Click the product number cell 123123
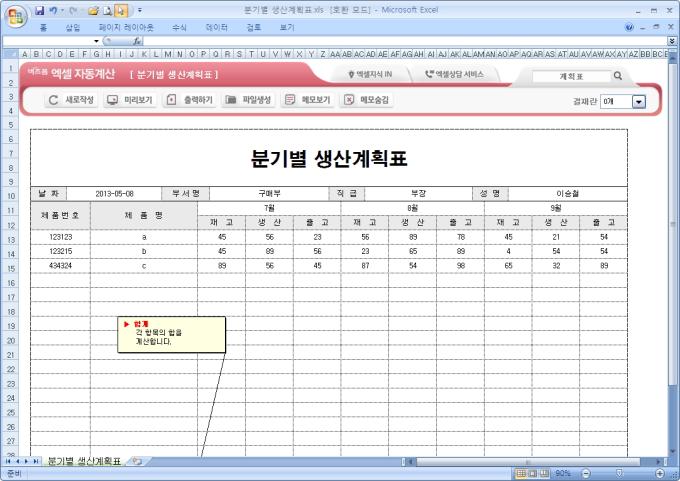 pos(60,237)
